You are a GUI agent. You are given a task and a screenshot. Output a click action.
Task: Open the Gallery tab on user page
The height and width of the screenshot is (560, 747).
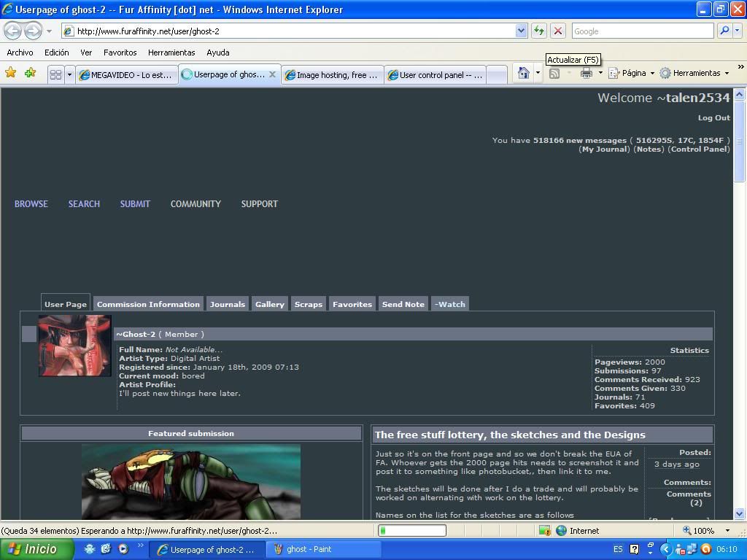[269, 304]
